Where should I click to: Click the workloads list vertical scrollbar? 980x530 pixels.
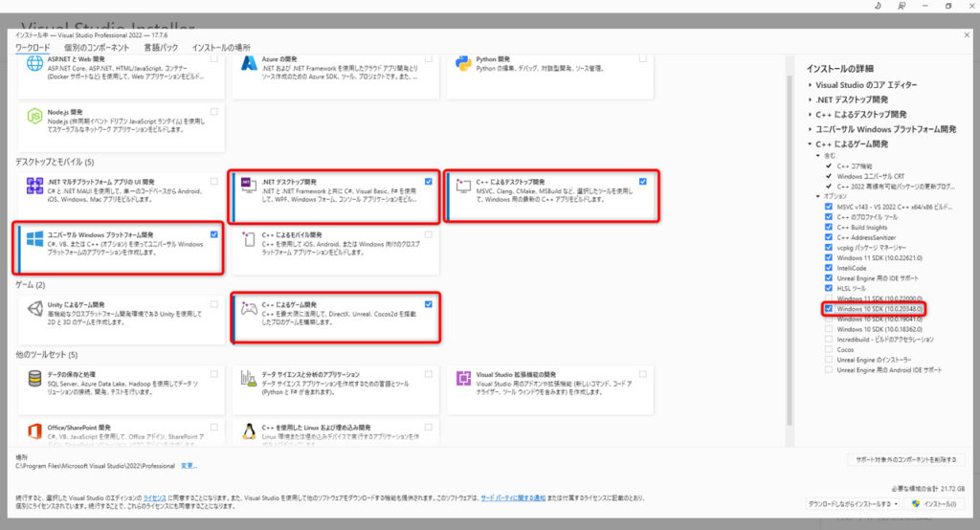click(x=790, y=250)
